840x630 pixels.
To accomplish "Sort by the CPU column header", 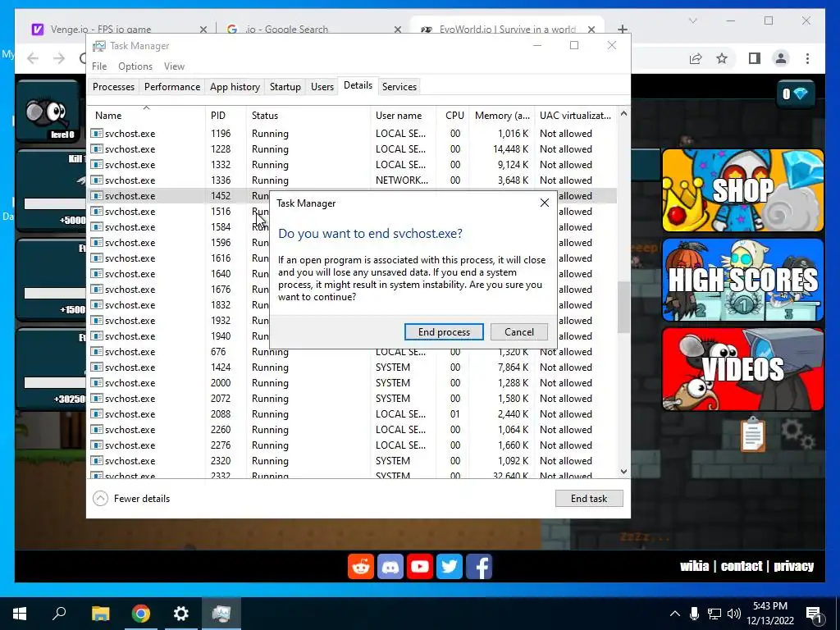I will point(454,115).
